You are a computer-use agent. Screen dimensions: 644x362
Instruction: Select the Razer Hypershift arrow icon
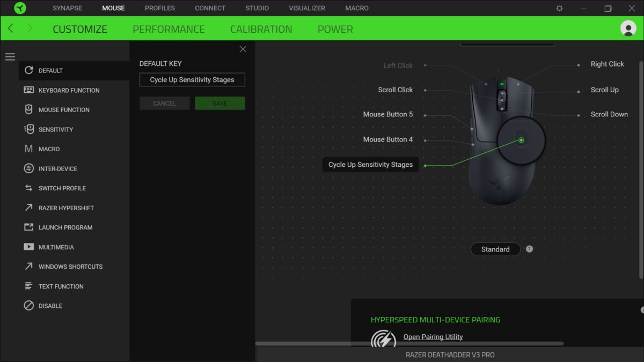pos(29,208)
